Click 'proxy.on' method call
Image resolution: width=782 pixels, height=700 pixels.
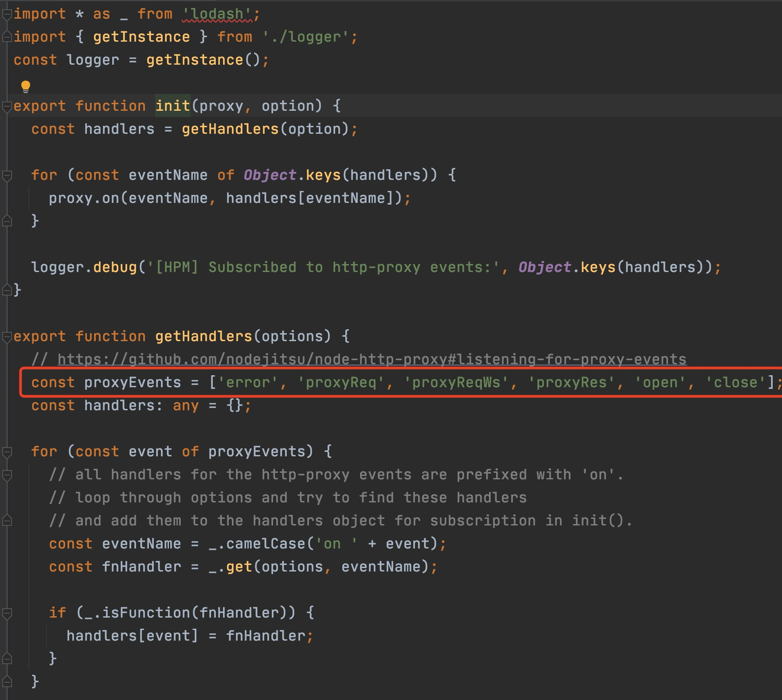tap(84, 198)
